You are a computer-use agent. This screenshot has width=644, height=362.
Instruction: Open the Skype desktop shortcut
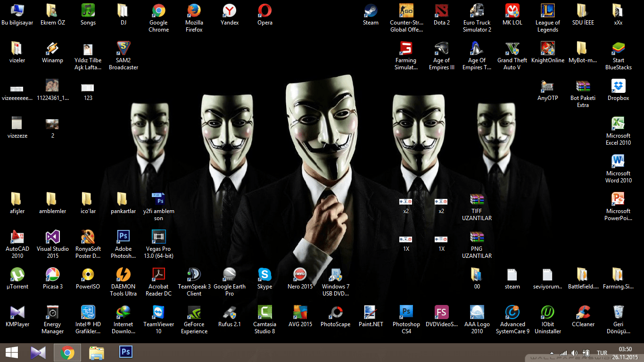click(265, 279)
